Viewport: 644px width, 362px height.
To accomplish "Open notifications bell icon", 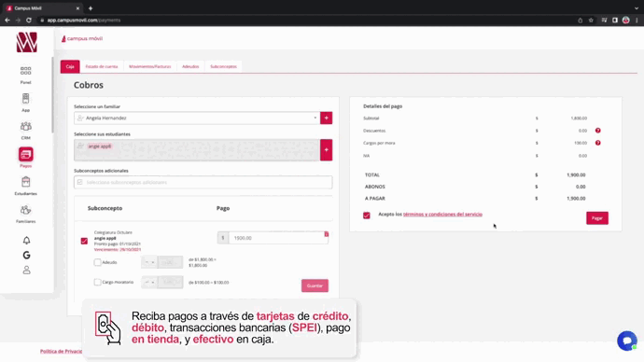I will point(26,240).
